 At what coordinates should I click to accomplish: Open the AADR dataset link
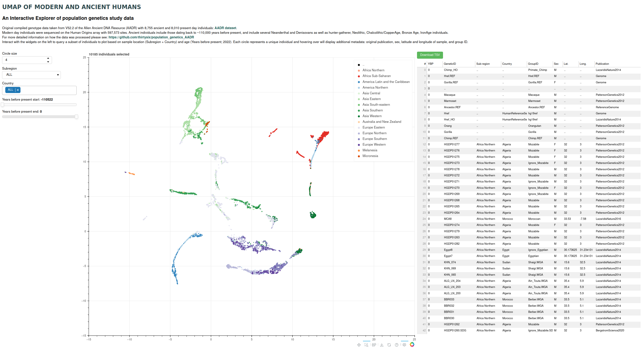[x=225, y=28]
